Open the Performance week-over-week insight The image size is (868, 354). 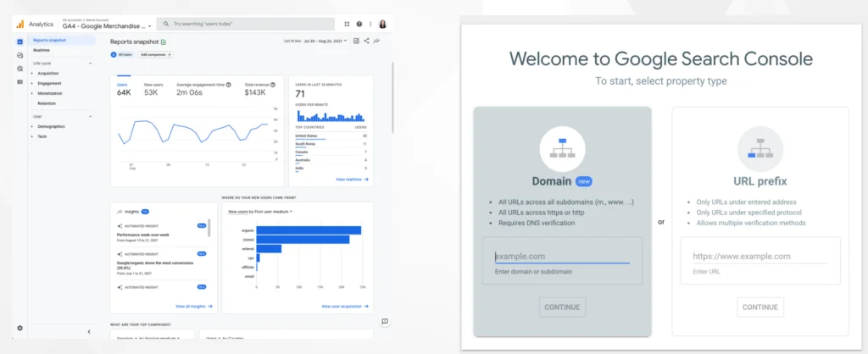(x=160, y=233)
